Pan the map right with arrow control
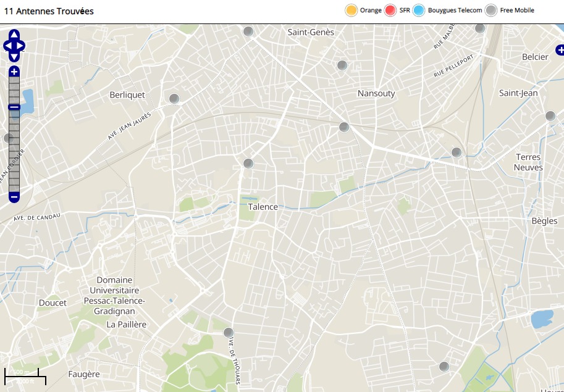The height and width of the screenshot is (392, 564). [21, 46]
